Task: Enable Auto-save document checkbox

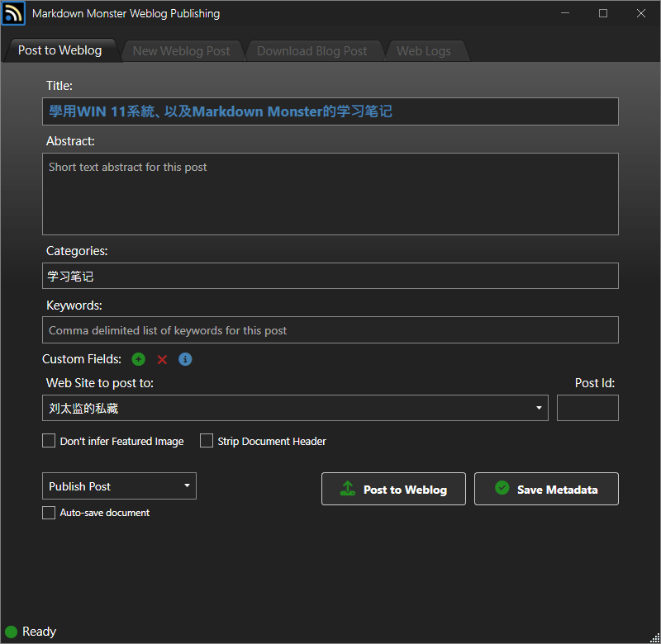Action: pyautogui.click(x=49, y=513)
